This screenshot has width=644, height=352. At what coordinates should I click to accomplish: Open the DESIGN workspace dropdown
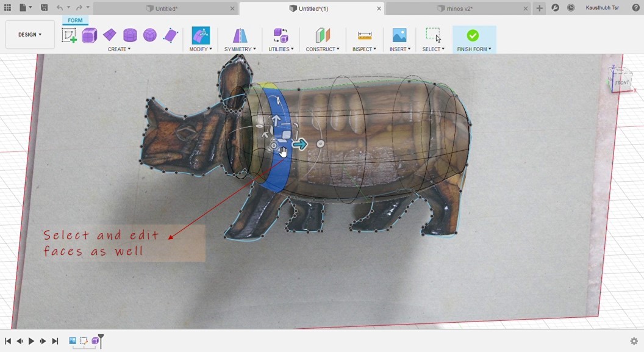coord(30,35)
